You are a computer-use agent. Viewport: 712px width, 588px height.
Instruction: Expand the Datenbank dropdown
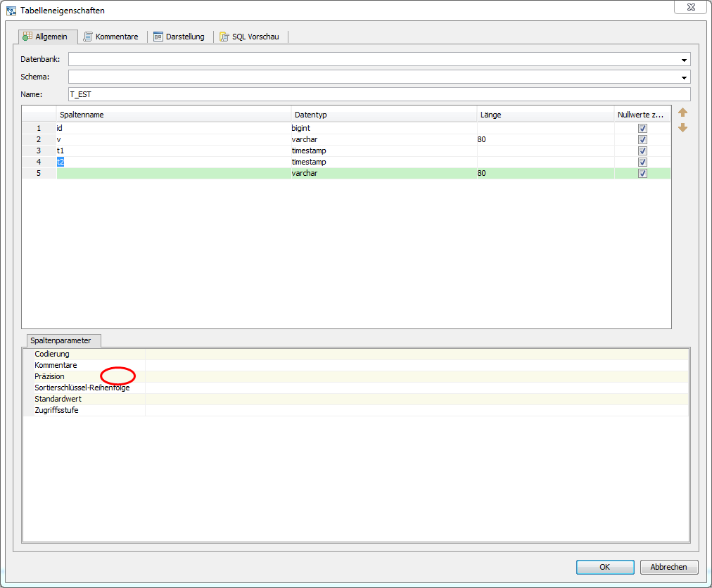pos(684,60)
